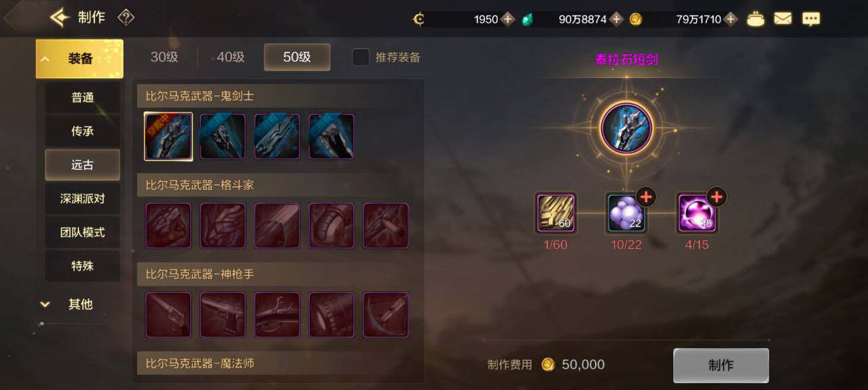
Task: Open the question mark help icon
Action: point(126,18)
